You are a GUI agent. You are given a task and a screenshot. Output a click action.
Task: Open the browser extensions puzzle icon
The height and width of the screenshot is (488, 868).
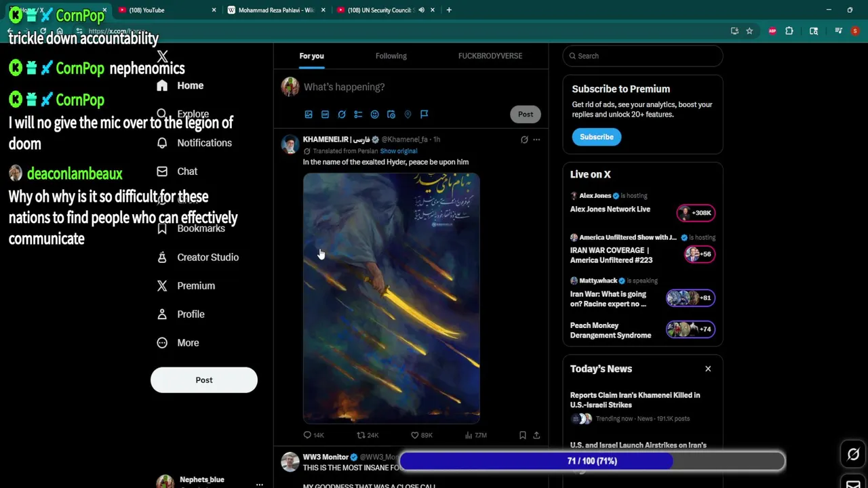tap(789, 31)
